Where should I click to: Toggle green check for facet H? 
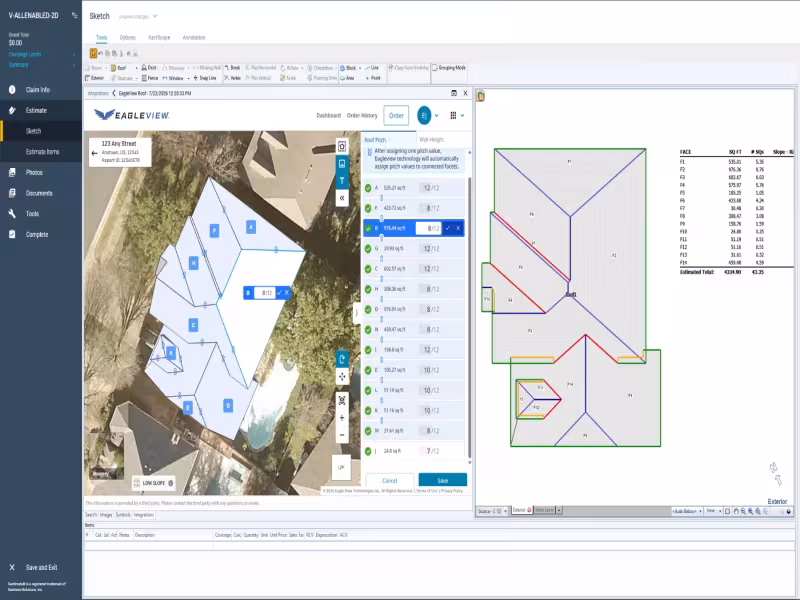click(368, 289)
